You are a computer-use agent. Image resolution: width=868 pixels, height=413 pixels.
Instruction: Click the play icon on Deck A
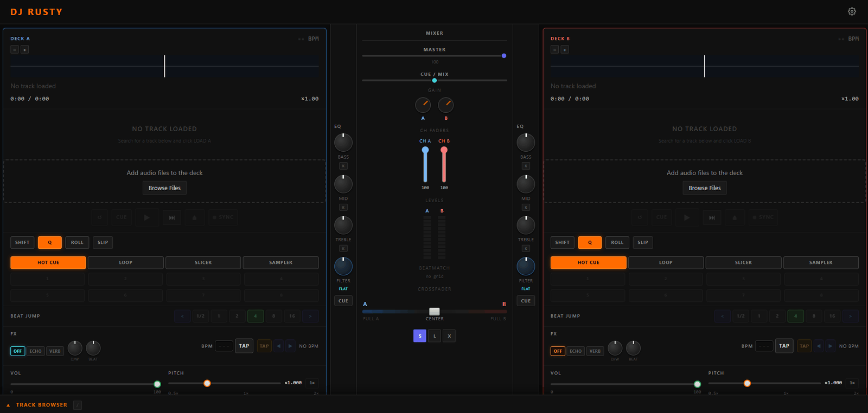pyautogui.click(x=146, y=217)
